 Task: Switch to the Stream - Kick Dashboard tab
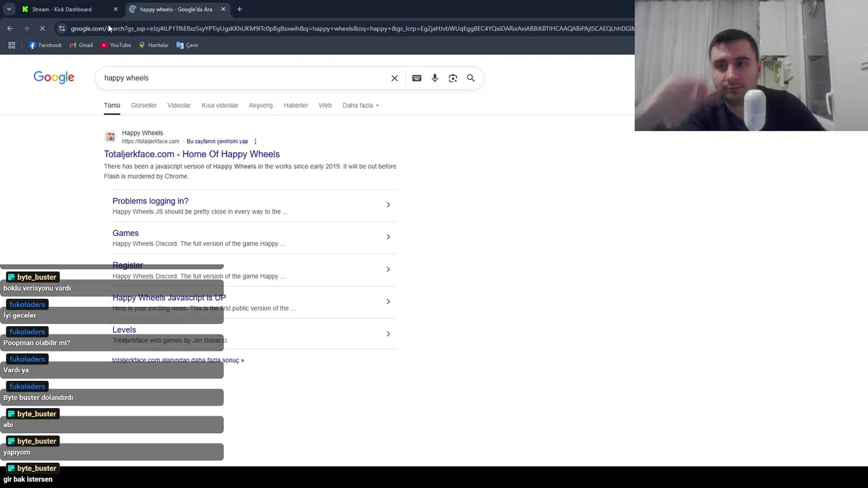tap(62, 9)
